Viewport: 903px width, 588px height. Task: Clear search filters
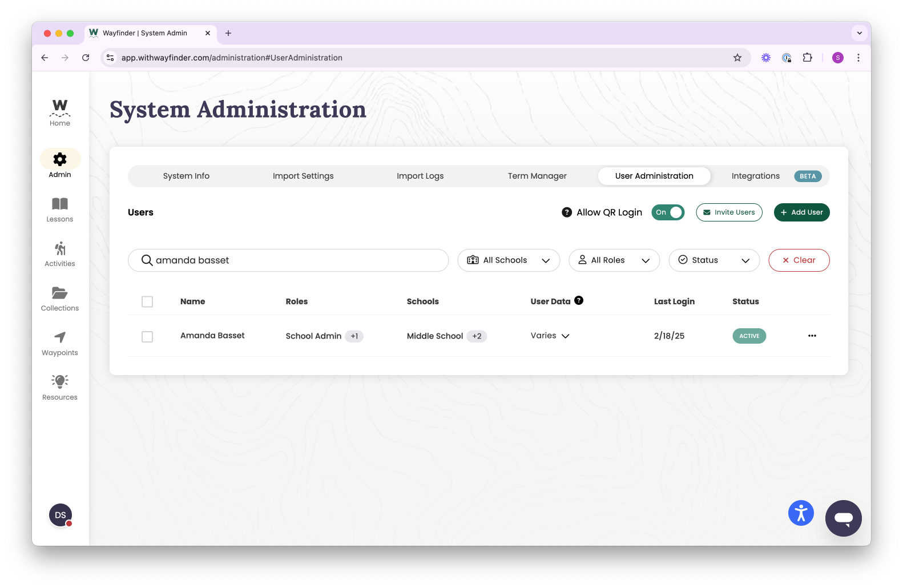(x=799, y=260)
